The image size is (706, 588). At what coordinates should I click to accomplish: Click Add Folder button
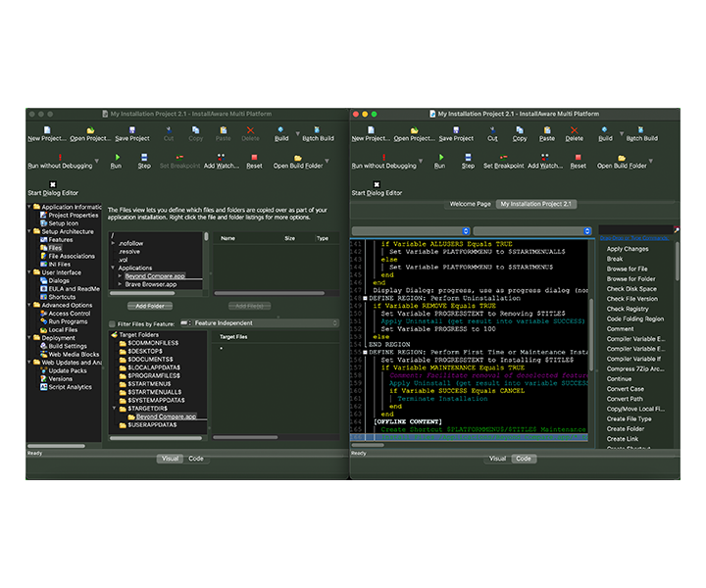[x=150, y=306]
